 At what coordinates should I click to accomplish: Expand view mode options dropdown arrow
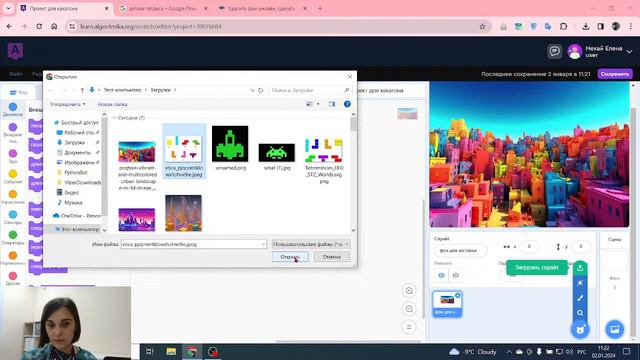(x=318, y=104)
